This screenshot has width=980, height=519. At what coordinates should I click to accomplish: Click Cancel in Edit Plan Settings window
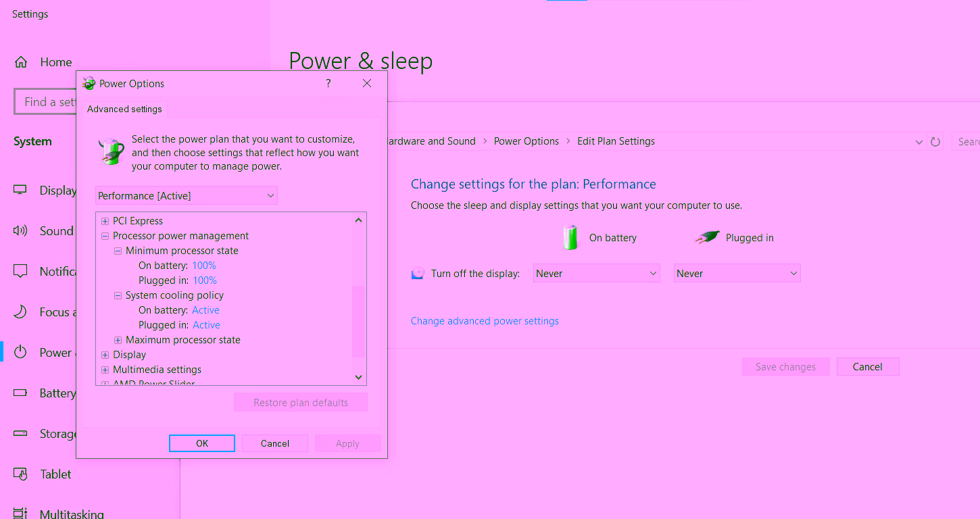click(868, 366)
